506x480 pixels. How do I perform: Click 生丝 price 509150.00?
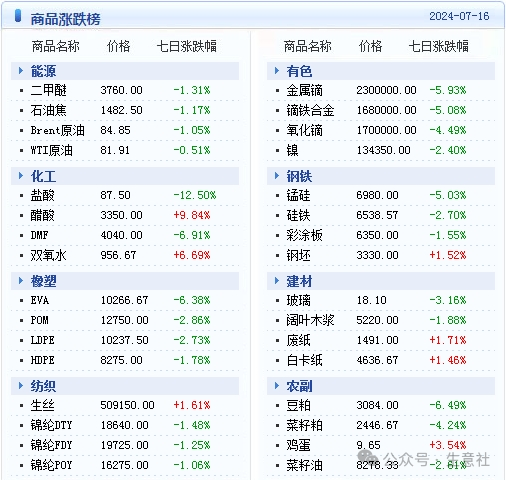[127, 405]
